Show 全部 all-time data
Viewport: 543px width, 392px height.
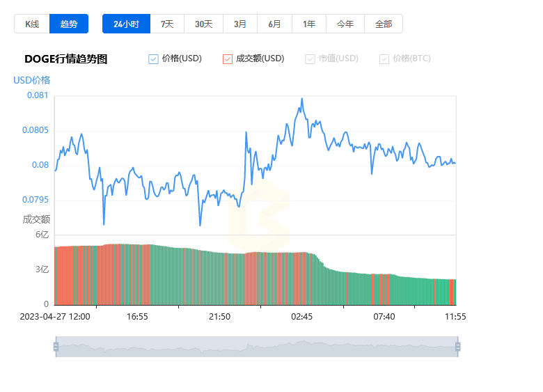384,24
